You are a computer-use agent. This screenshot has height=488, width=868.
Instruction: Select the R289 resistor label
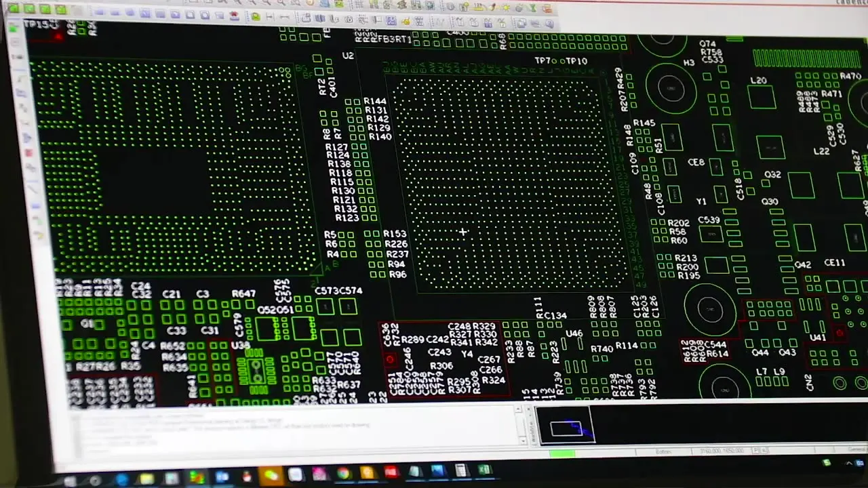[x=412, y=340]
